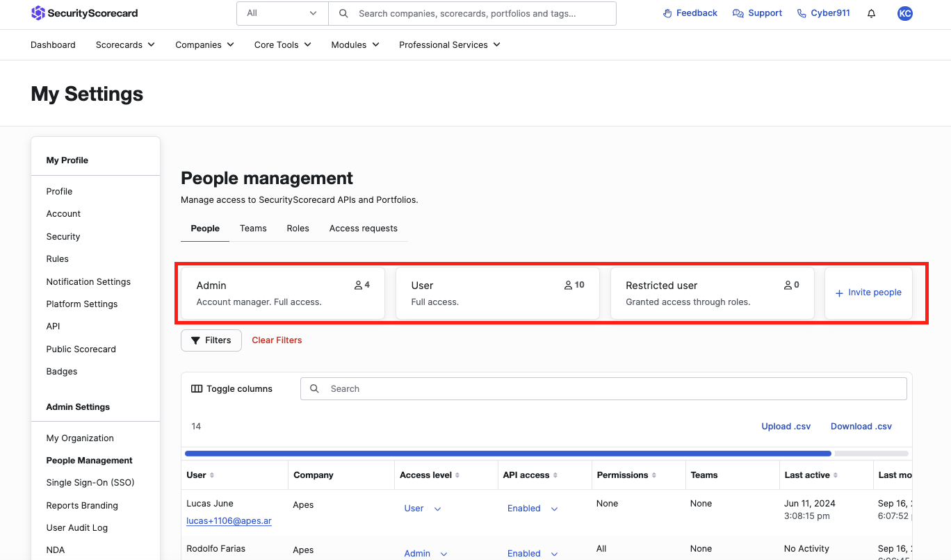This screenshot has height=560, width=951.
Task: Open Platform Settings in sidebar
Action: [82, 304]
